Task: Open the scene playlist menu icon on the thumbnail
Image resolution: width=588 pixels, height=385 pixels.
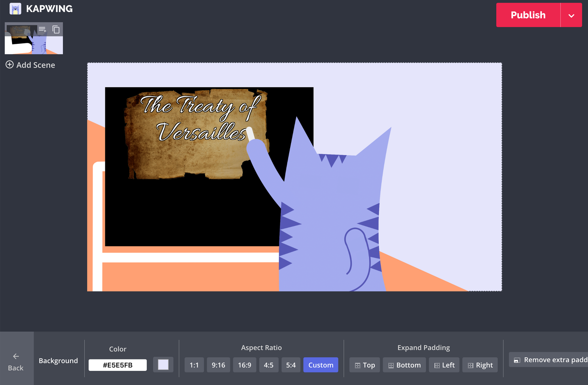Action: [42, 29]
